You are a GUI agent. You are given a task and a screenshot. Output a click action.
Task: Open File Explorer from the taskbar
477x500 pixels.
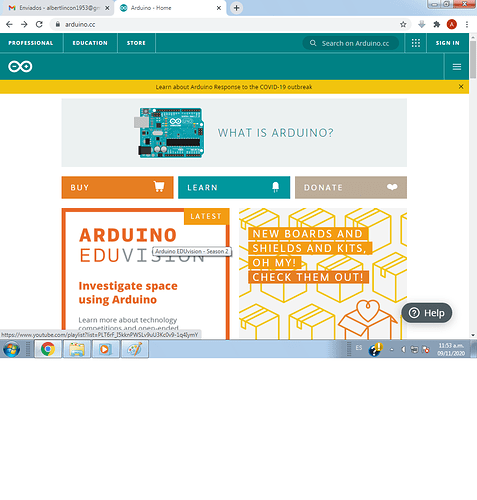[77, 349]
